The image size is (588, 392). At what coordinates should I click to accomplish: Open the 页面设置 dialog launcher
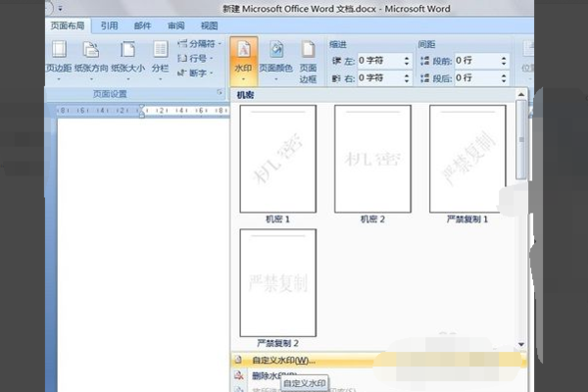(x=220, y=92)
